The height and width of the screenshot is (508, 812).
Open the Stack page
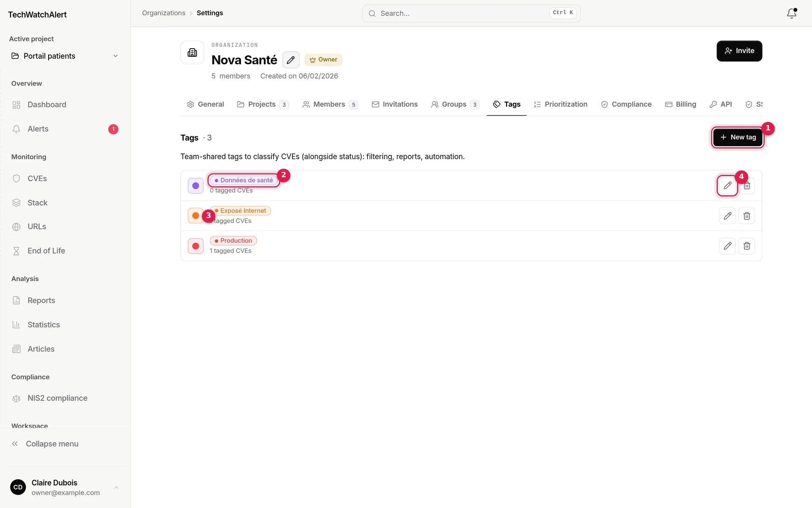(65, 203)
